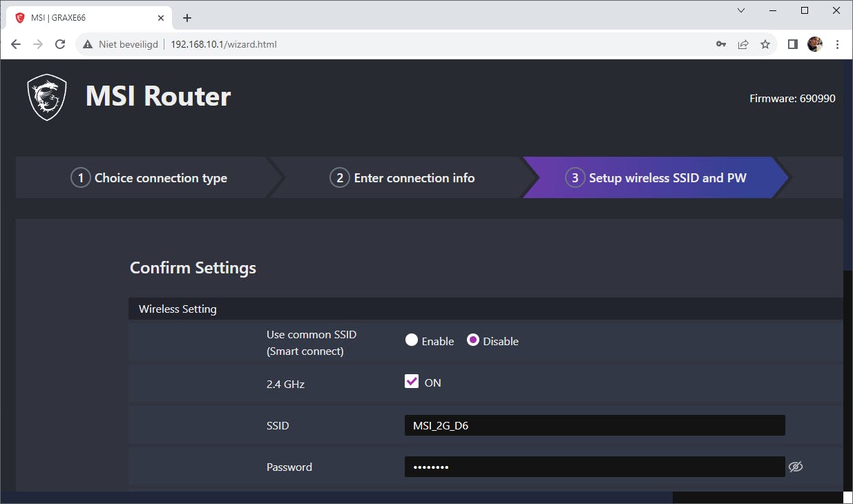The height and width of the screenshot is (504, 853).
Task: Open step 3 Setup wireless SSID and PW
Action: (655, 177)
